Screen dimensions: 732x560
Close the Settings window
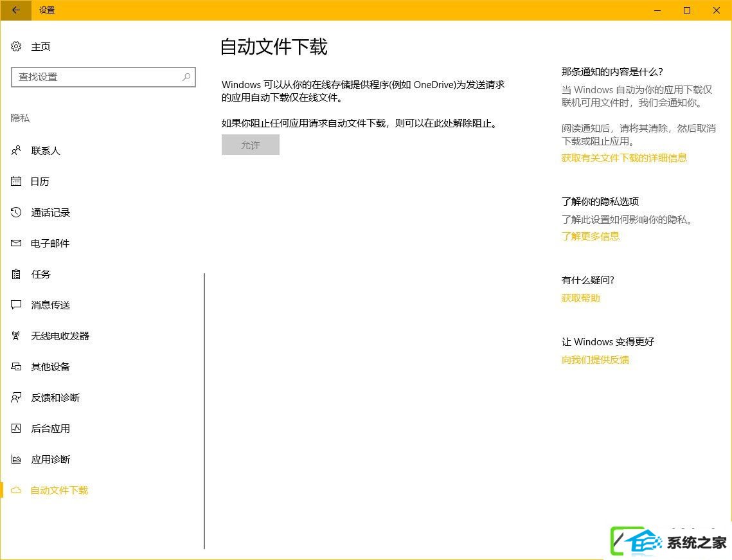click(x=717, y=10)
